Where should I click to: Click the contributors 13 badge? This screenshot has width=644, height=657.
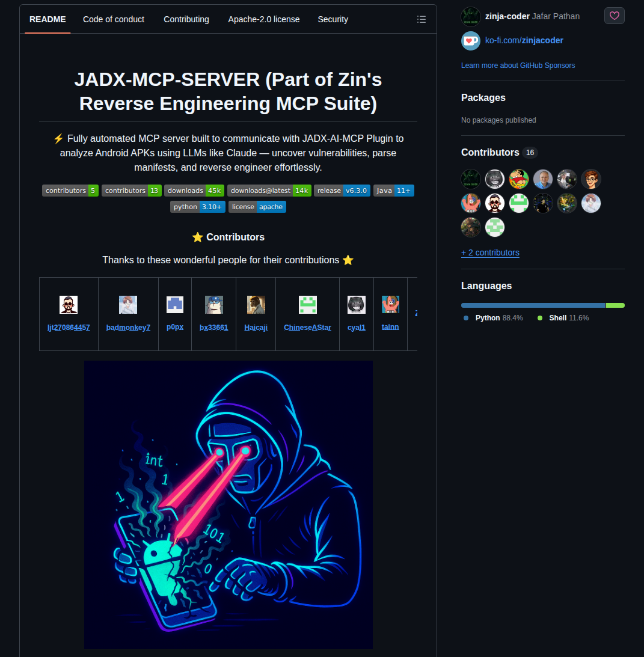pos(132,191)
